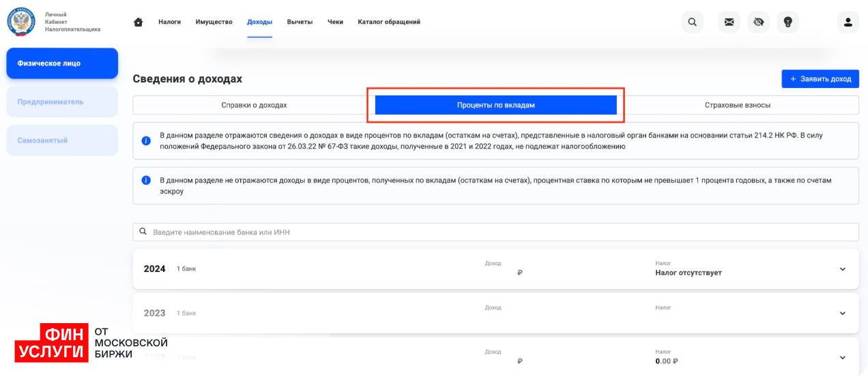The height and width of the screenshot is (377, 868).
Task: Switch to Самозанятый profile
Action: pyautogui.click(x=62, y=140)
